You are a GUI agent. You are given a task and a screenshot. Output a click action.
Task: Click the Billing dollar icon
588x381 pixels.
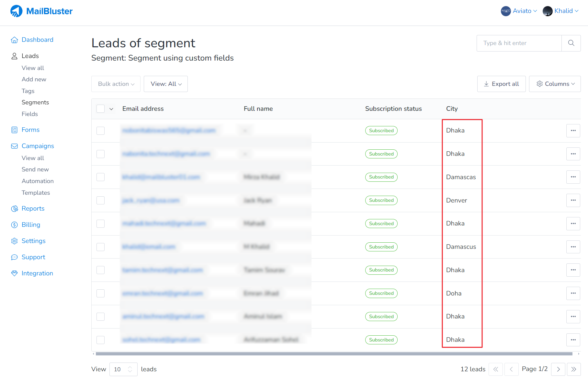(x=14, y=225)
